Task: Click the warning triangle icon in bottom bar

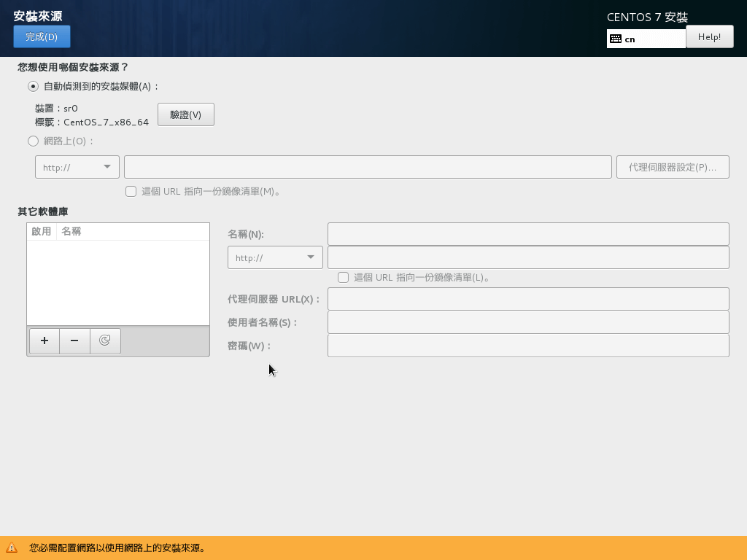Action: tap(12, 548)
